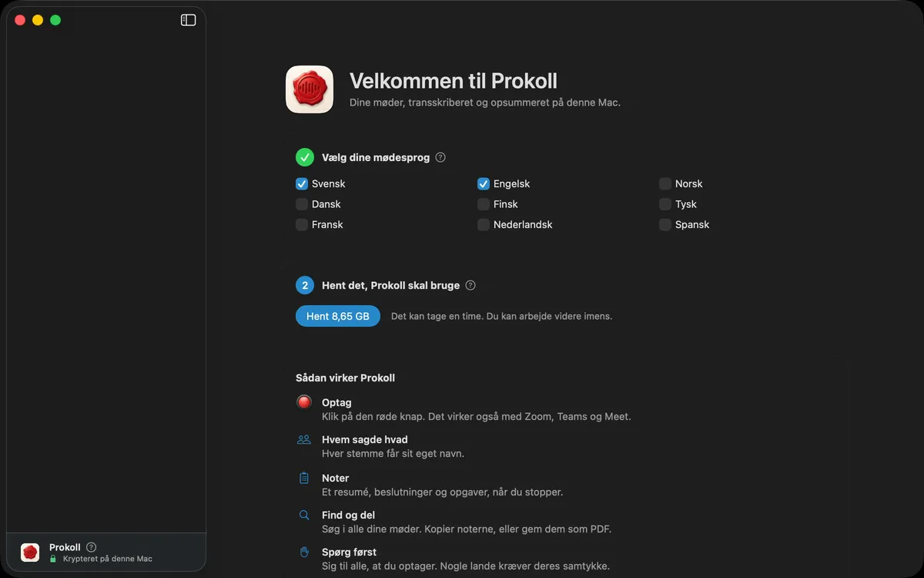Click the Prokoll icon in the sidebar footer
The width and height of the screenshot is (924, 578).
coord(30,552)
